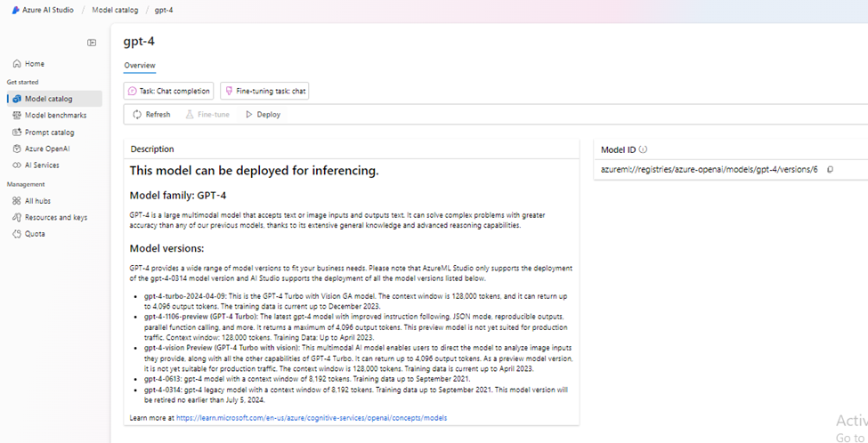The image size is (868, 443).
Task: Copy the Model ID with copy icon
Action: pos(830,170)
